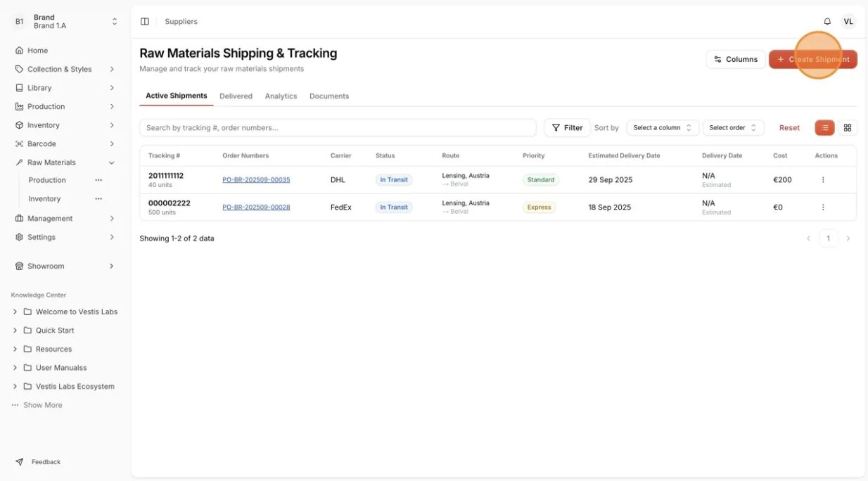Open the notifications bell
868x481 pixels.
[x=827, y=22]
